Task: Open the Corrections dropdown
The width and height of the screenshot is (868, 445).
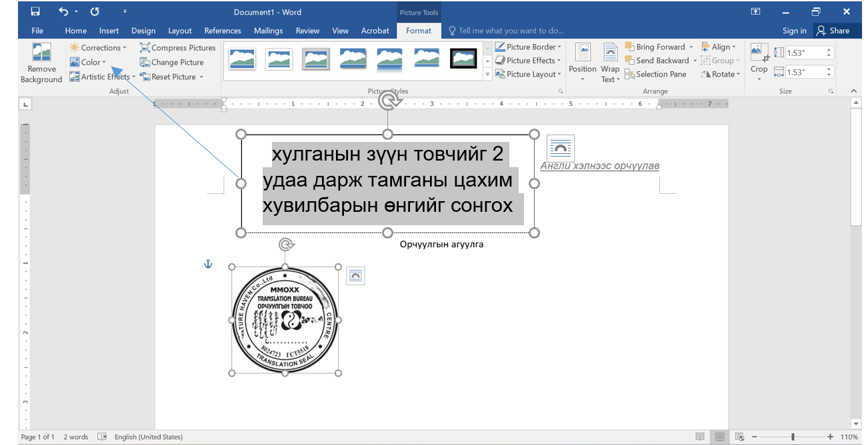Action: pos(99,48)
